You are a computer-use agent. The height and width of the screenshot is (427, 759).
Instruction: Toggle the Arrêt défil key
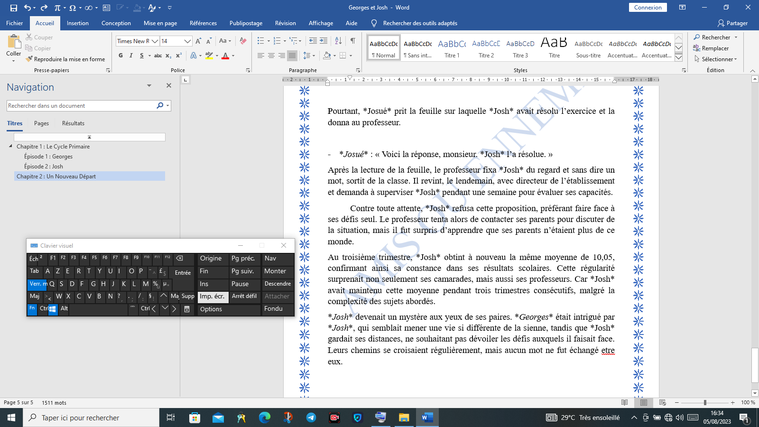(x=244, y=297)
